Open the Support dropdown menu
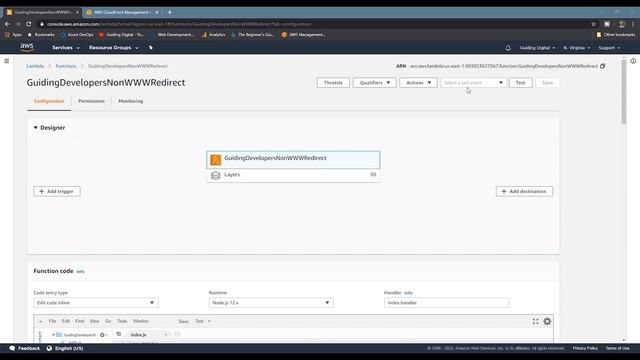The image size is (640, 360). pyautogui.click(x=609, y=48)
